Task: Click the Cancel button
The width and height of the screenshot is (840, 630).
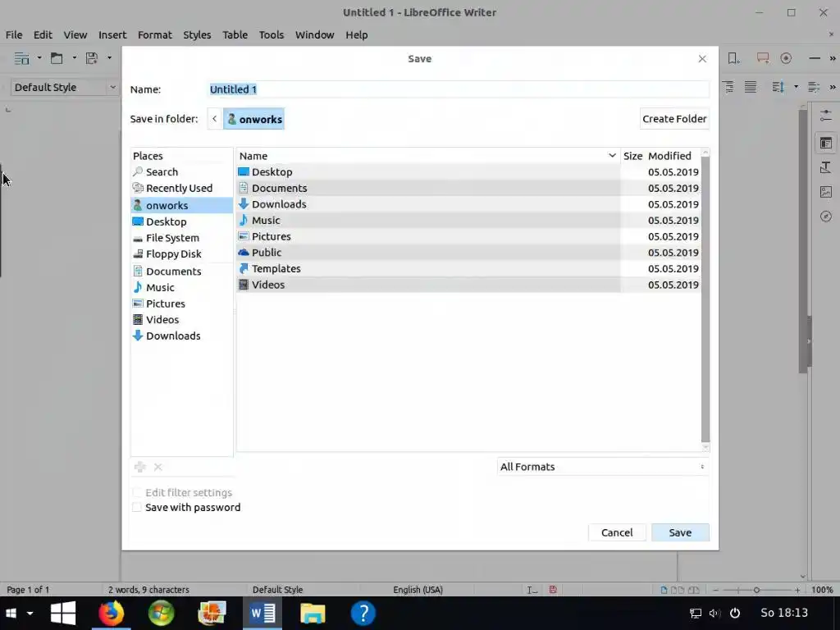Action: pos(617,532)
